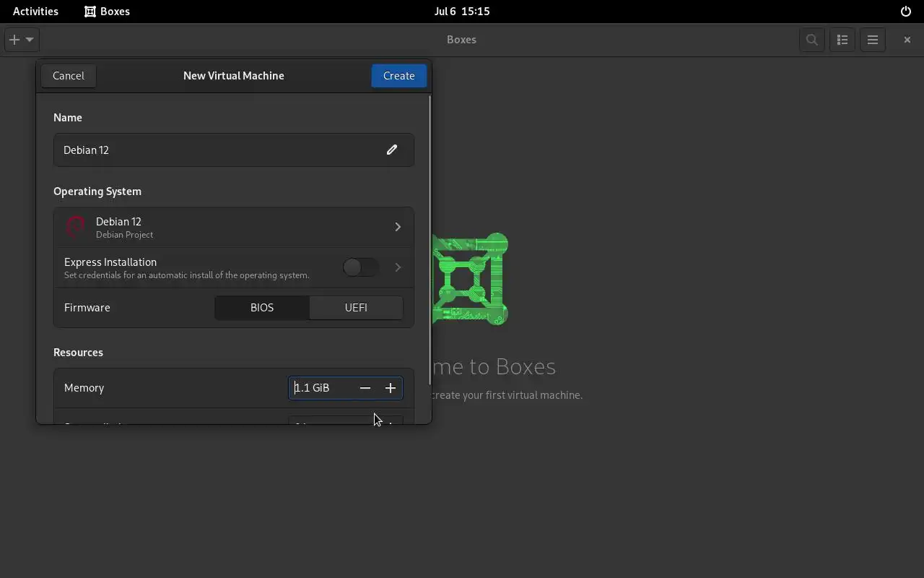Select BIOS firmware option
This screenshot has width=924, height=578.
(262, 308)
